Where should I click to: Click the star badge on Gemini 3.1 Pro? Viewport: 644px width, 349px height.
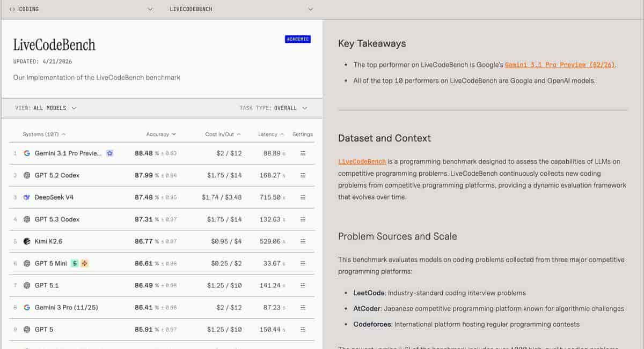[109, 153]
